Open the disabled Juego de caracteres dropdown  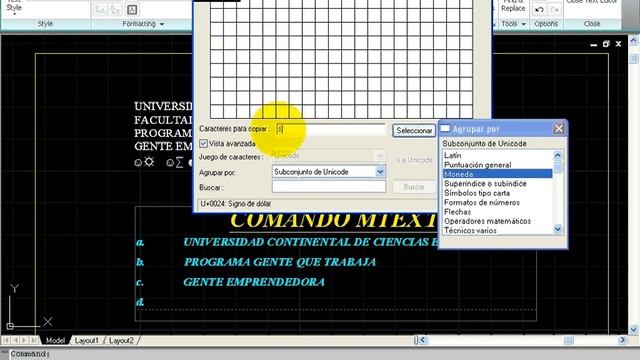click(380, 156)
